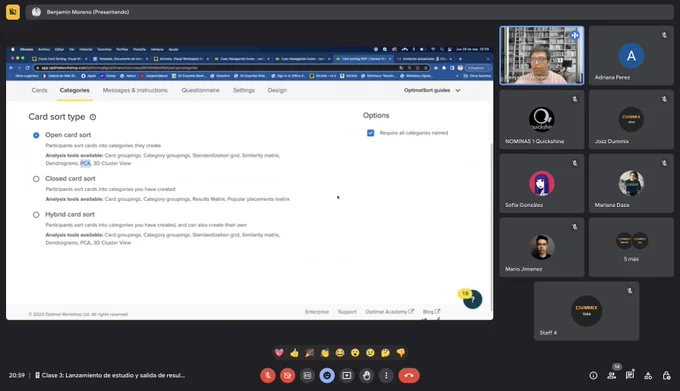This screenshot has width=680, height=391.
Task: Click the meeting title Clase 3 text
Action: pos(113,375)
